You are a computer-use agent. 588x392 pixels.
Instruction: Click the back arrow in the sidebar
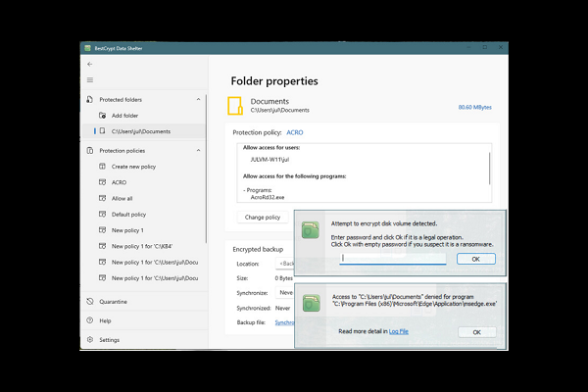coord(90,64)
